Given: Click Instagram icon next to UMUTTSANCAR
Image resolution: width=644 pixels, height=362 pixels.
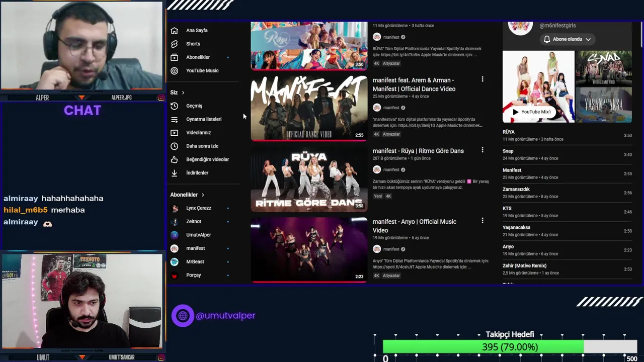Looking at the screenshot, I should click(x=161, y=357).
